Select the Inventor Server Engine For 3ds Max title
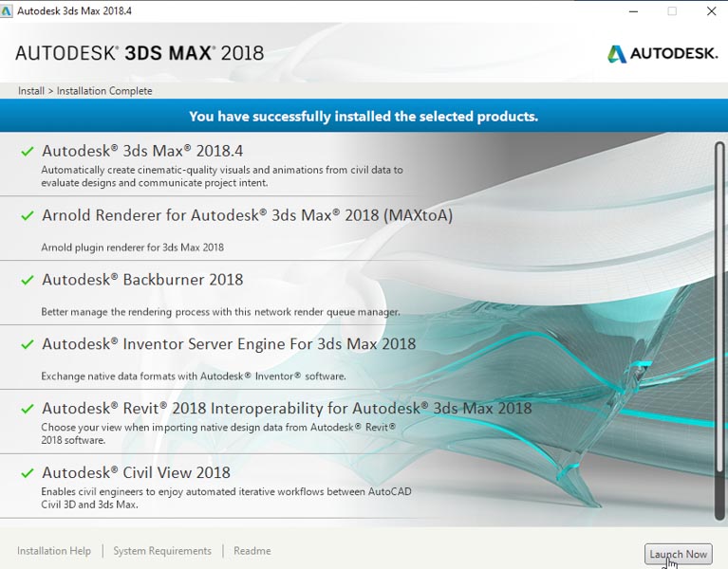Viewport: 728px width, 569px height. pyautogui.click(x=229, y=344)
